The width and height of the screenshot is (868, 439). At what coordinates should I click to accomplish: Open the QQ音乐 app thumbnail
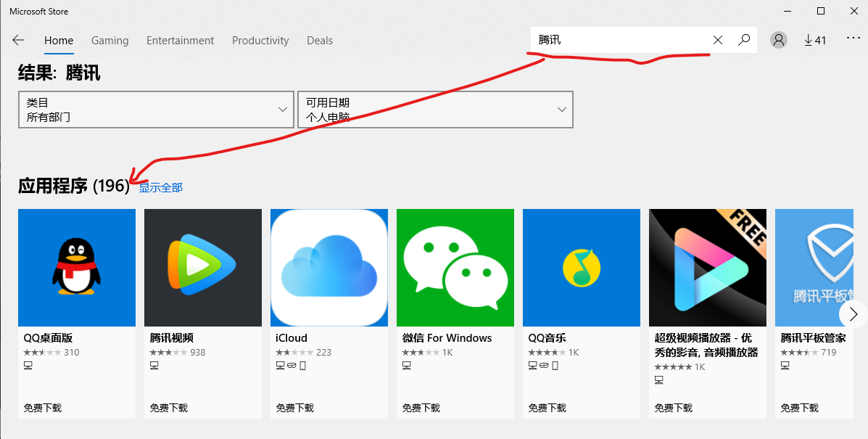(x=582, y=267)
